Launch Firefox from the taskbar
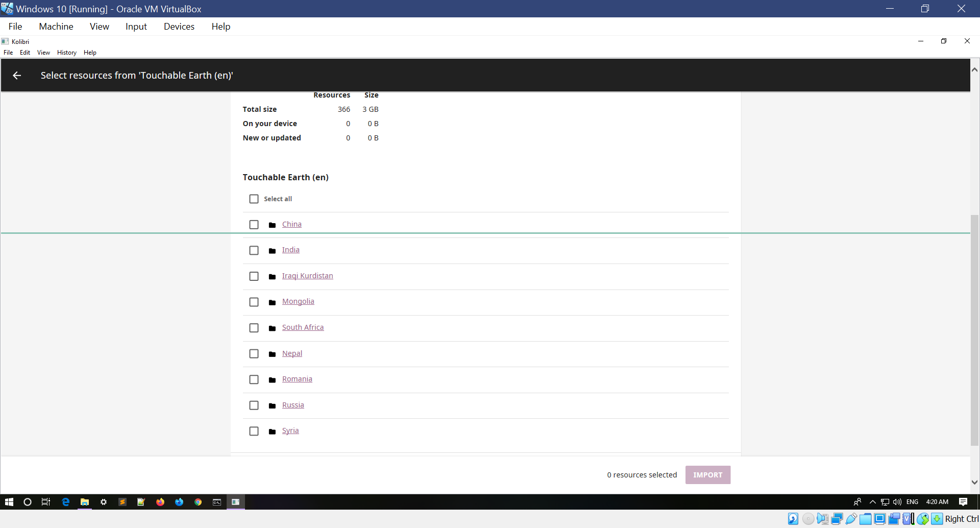This screenshot has height=528, width=980. (160, 502)
